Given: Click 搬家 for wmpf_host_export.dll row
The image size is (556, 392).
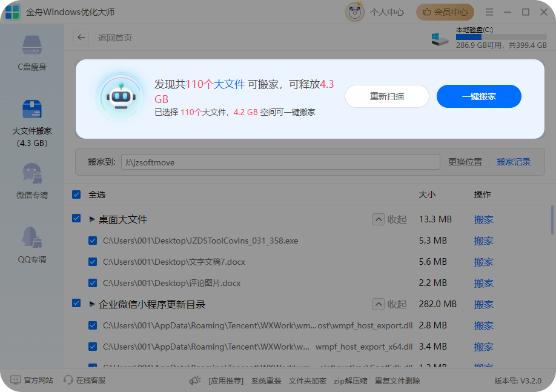Looking at the screenshot, I should pos(484,326).
